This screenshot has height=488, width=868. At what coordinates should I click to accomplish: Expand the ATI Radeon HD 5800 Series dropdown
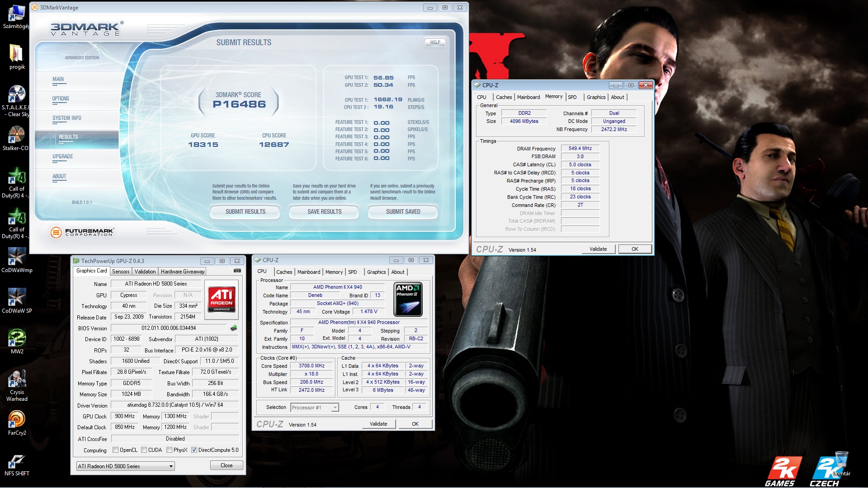tap(171, 466)
